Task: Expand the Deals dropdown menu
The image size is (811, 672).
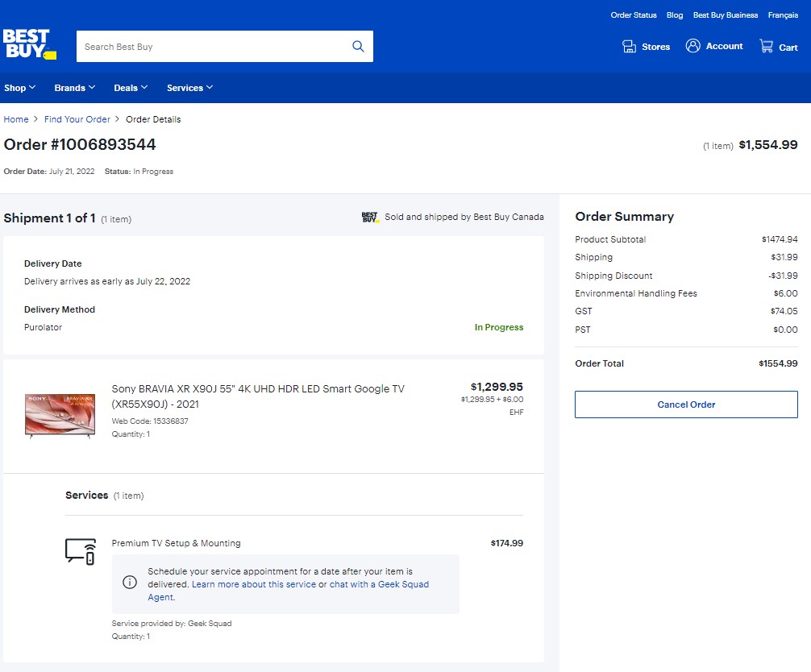Action: (131, 88)
